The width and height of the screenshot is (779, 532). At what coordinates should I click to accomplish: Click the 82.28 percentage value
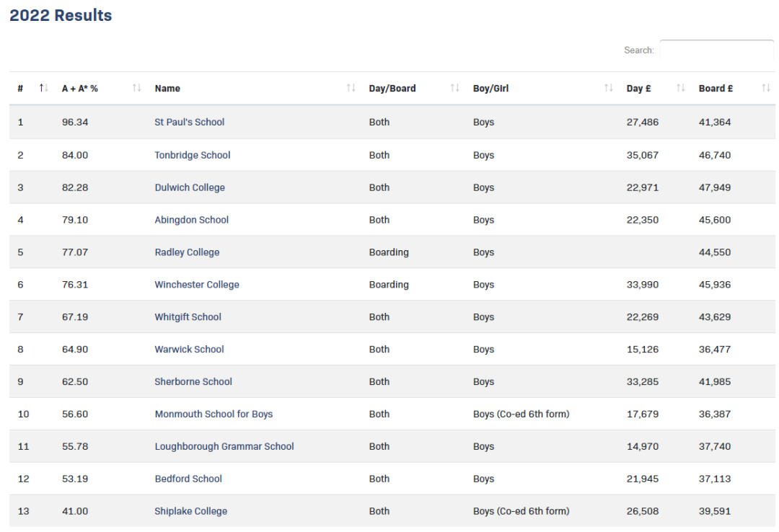pos(75,187)
